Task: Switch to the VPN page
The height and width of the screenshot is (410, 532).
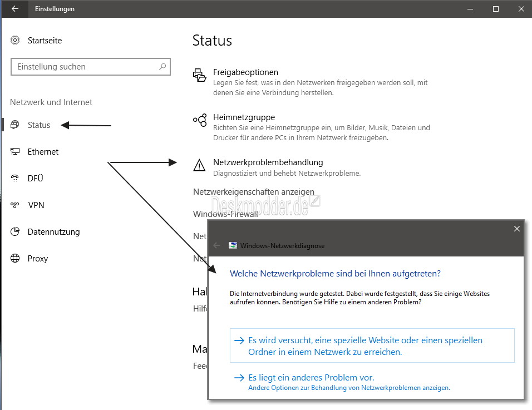Action: click(36, 205)
